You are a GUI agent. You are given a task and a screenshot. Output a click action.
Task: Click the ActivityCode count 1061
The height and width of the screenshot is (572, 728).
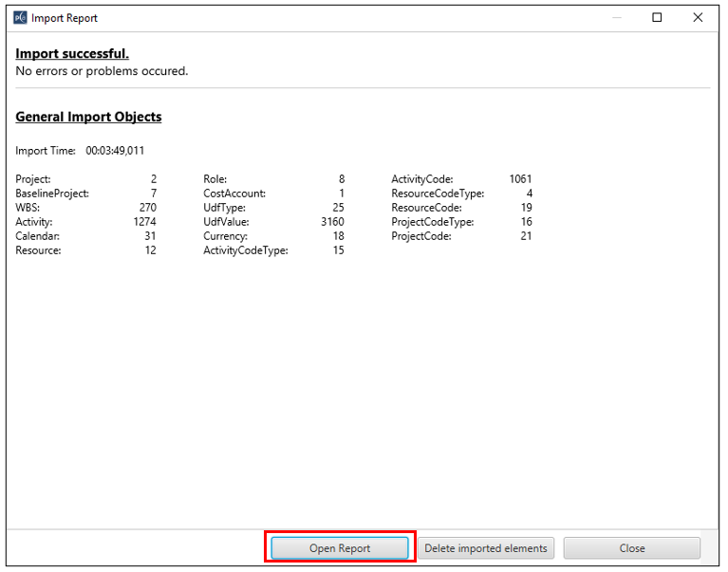coord(520,179)
